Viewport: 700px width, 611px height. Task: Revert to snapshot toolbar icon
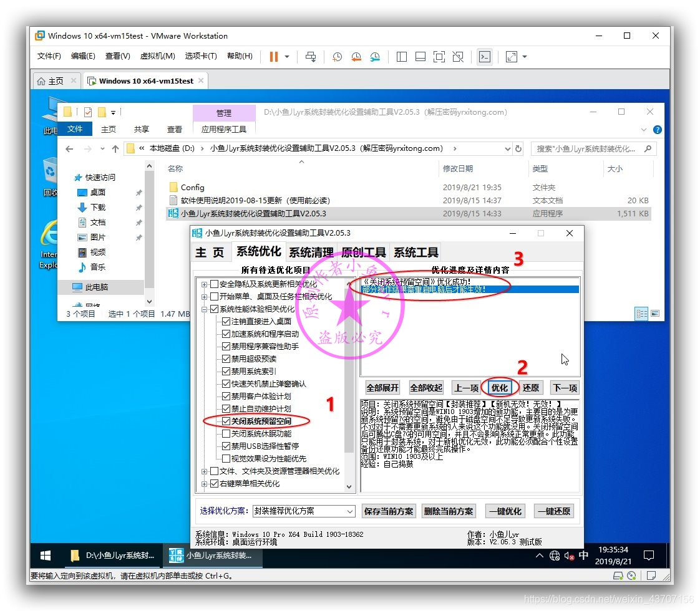pyautogui.click(x=356, y=57)
